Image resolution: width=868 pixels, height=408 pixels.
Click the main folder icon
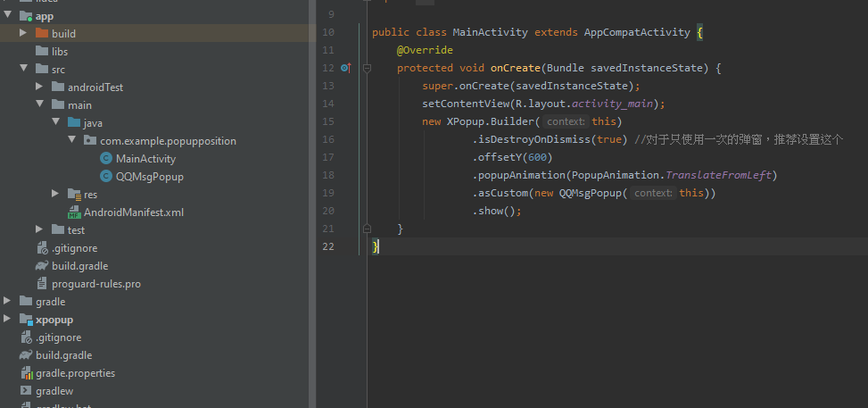pyautogui.click(x=58, y=104)
